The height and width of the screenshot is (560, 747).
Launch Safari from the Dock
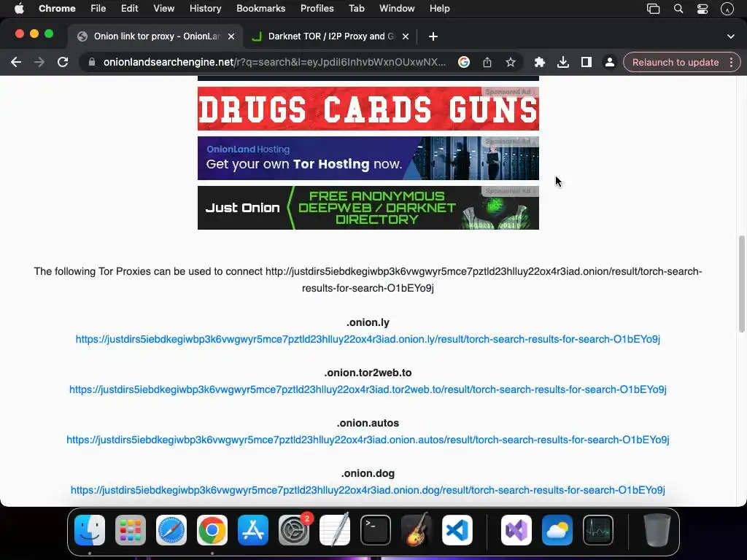pyautogui.click(x=171, y=530)
